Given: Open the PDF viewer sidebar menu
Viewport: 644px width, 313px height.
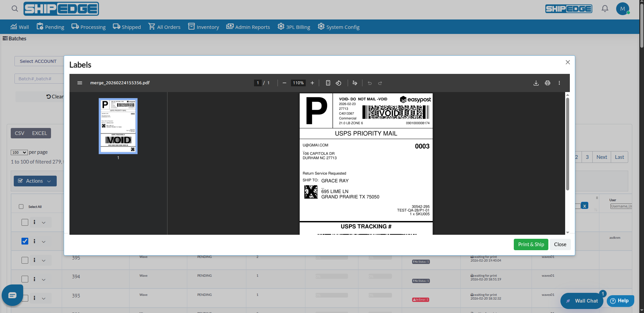Looking at the screenshot, I should pos(80,83).
